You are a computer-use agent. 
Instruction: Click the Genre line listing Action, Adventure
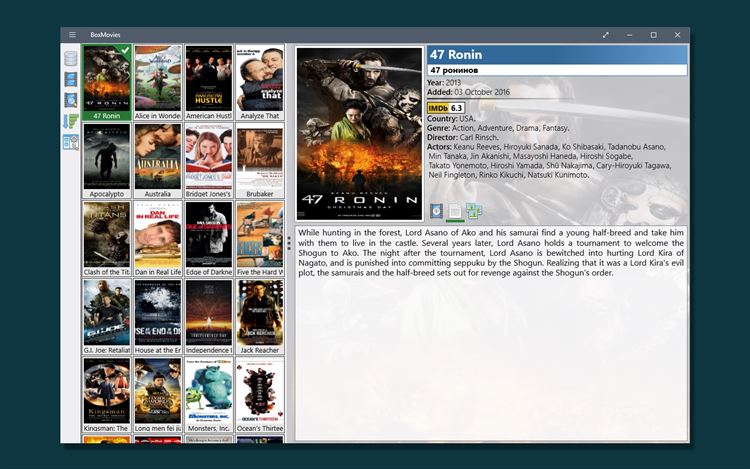tap(498, 128)
